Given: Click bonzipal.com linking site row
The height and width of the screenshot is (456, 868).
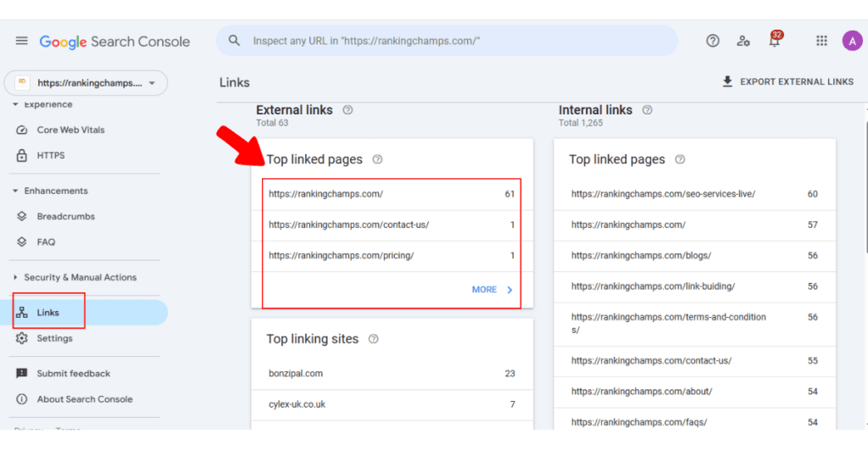Looking at the screenshot, I should [392, 374].
